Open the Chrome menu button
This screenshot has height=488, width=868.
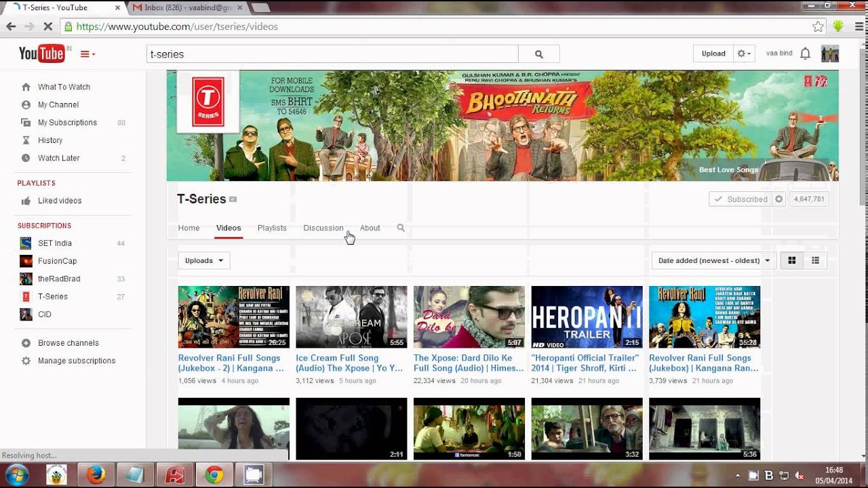click(858, 26)
